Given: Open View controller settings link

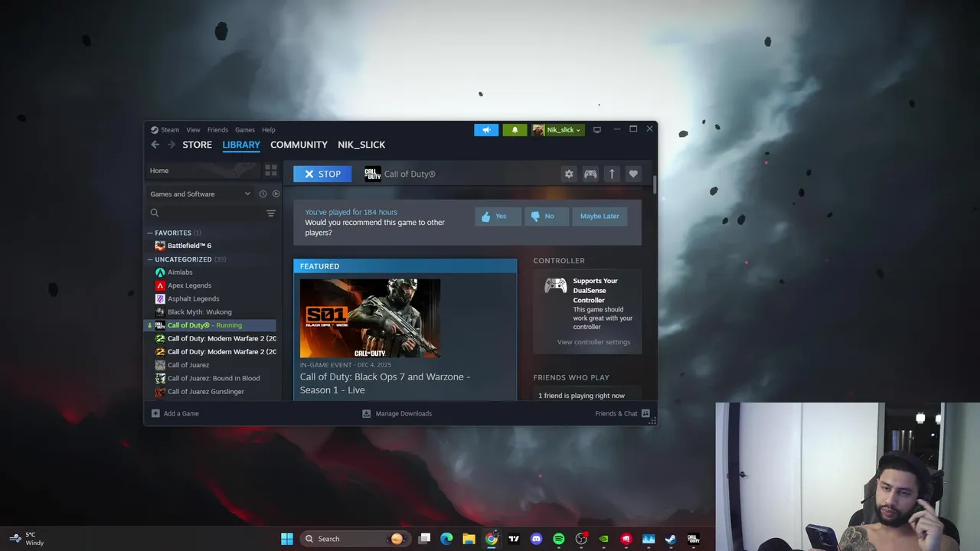Looking at the screenshot, I should pyautogui.click(x=593, y=342).
